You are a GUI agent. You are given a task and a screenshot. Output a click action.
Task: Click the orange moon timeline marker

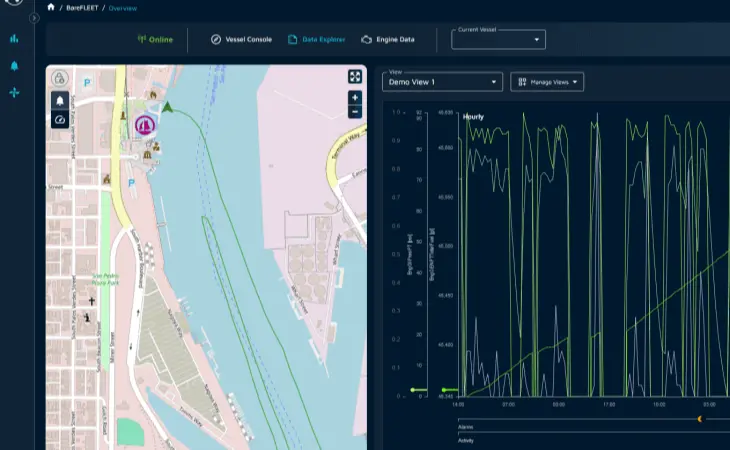coord(699,419)
